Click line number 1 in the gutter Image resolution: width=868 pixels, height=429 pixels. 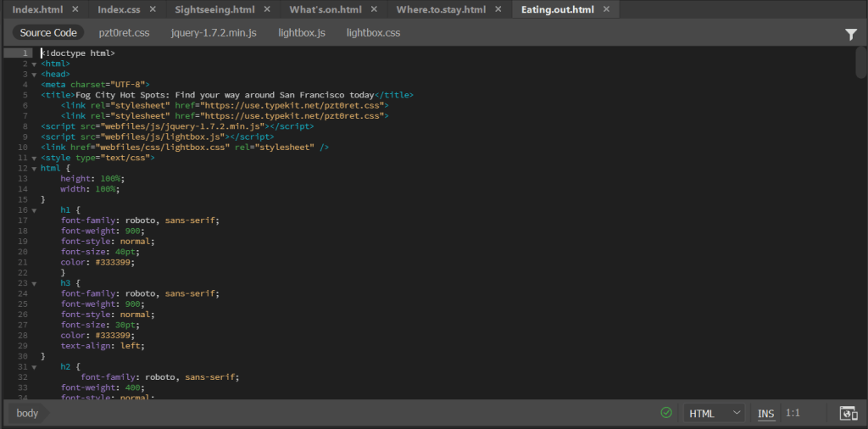25,53
